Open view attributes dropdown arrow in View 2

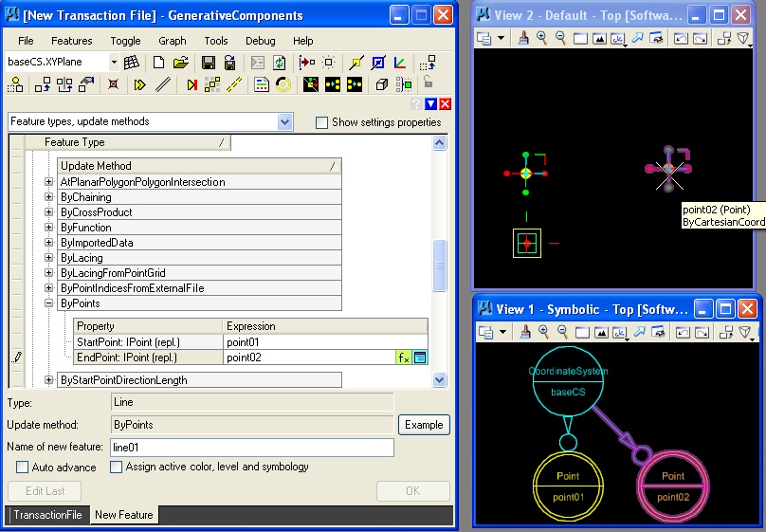point(501,38)
